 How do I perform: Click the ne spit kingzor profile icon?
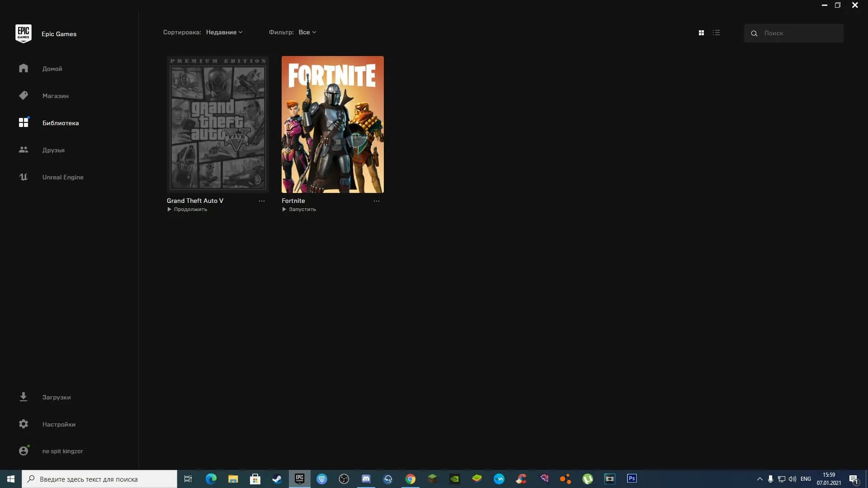coord(24,451)
